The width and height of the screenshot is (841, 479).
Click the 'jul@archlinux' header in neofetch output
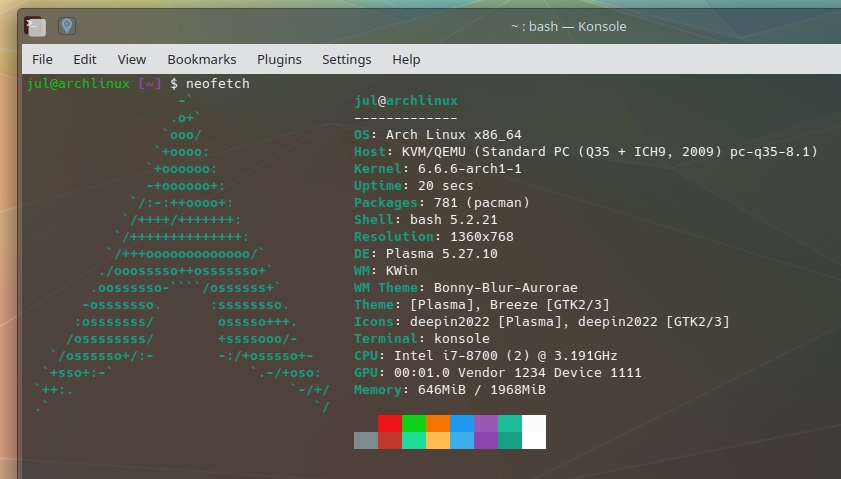point(406,101)
